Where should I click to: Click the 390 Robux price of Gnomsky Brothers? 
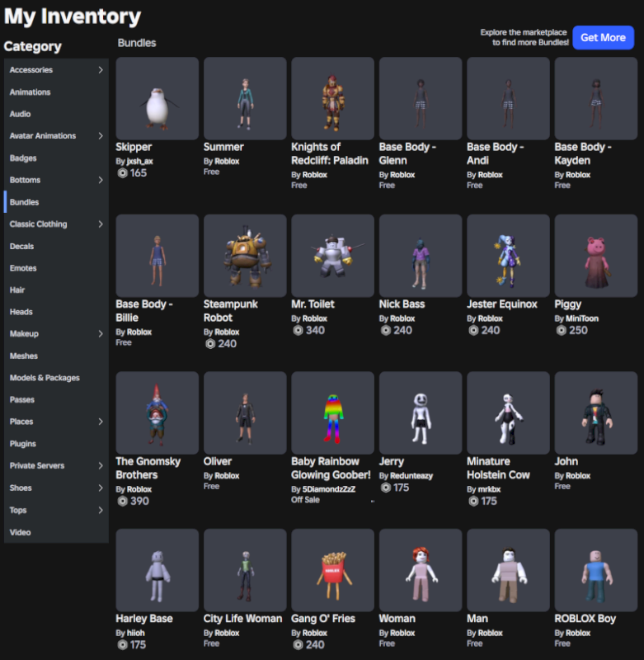point(134,502)
